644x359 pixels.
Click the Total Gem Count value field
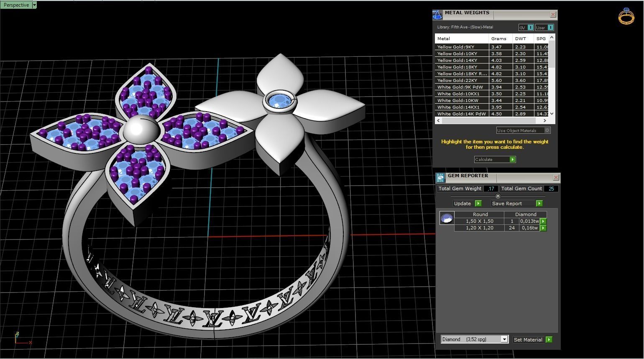(551, 189)
